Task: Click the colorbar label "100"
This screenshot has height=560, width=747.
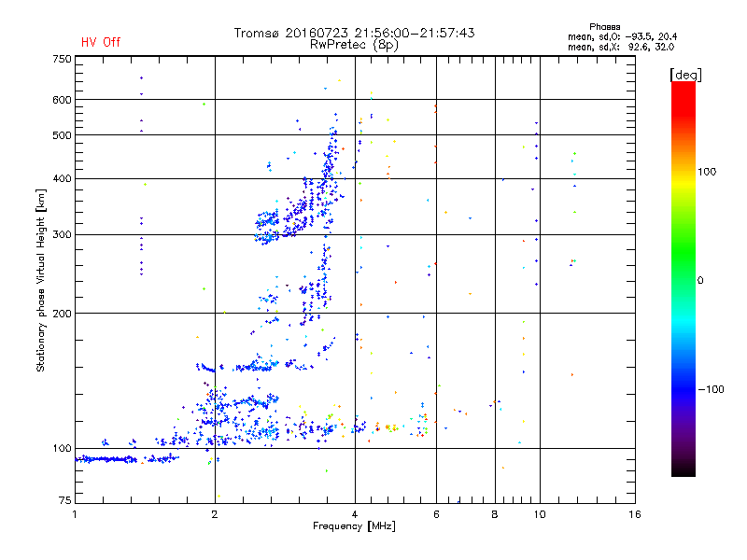Action: pyautogui.click(x=707, y=172)
